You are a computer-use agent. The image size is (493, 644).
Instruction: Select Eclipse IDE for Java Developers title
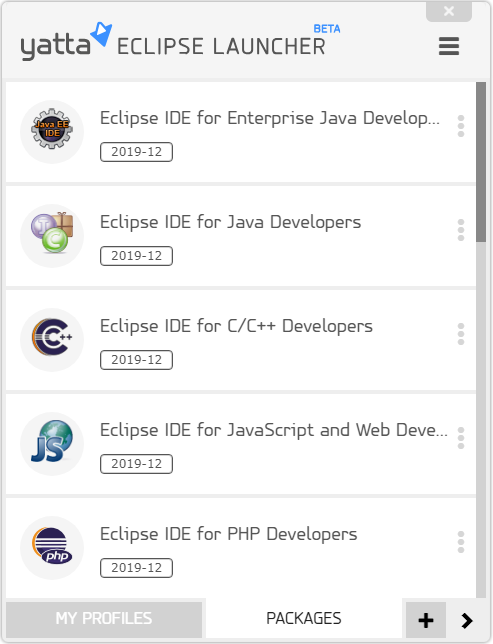[230, 222]
